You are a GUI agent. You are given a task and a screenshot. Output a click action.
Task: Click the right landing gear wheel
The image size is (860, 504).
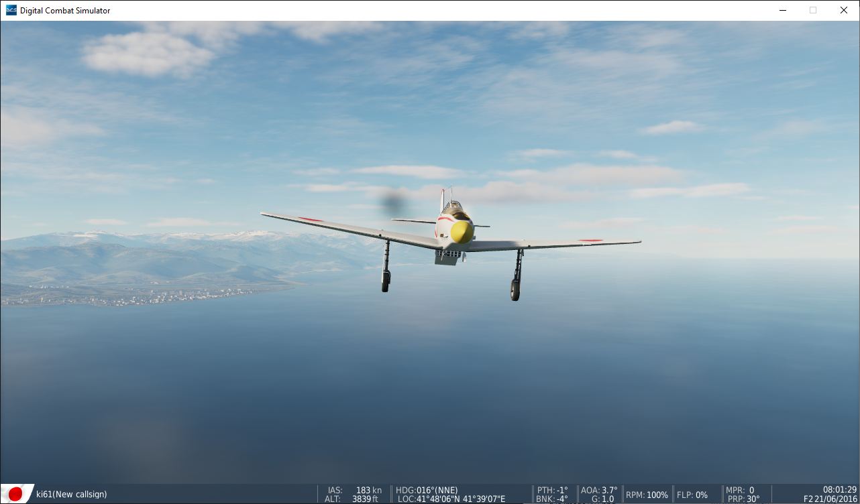point(515,290)
